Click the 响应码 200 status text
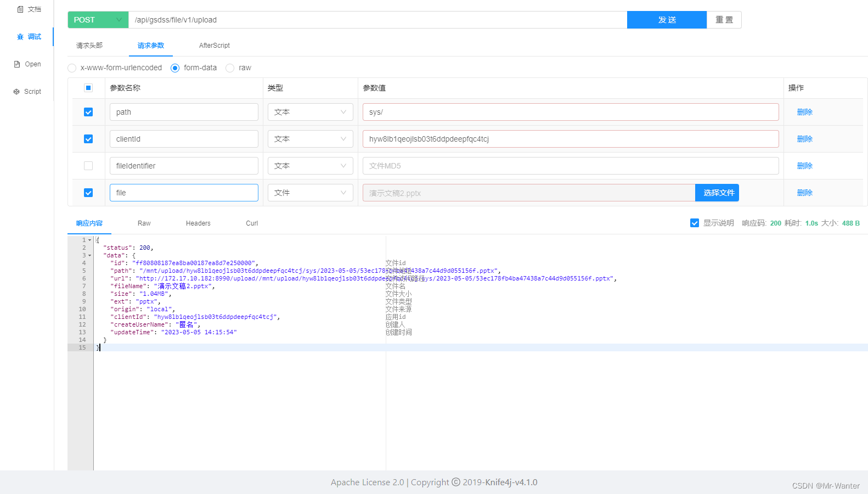Screen dimensions: 868x494 click(762, 223)
